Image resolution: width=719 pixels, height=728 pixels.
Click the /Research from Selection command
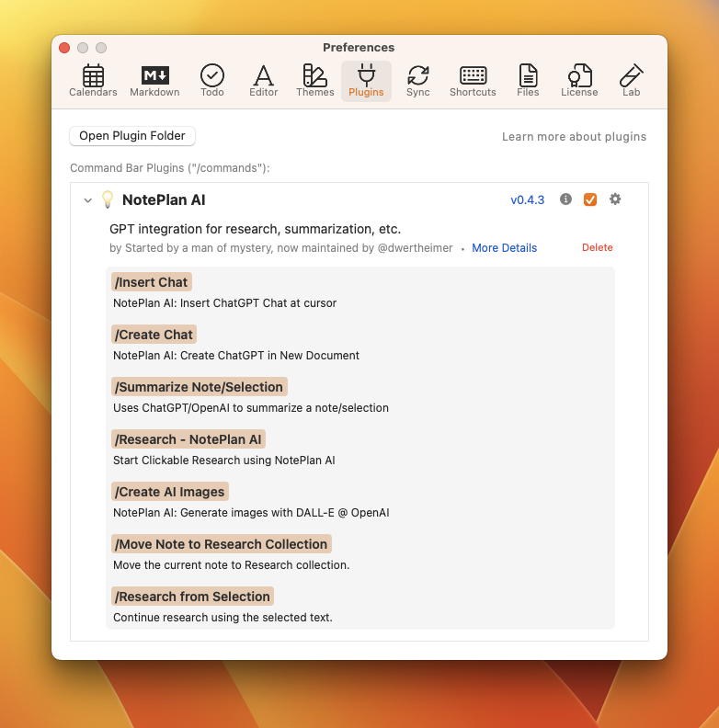[192, 597]
